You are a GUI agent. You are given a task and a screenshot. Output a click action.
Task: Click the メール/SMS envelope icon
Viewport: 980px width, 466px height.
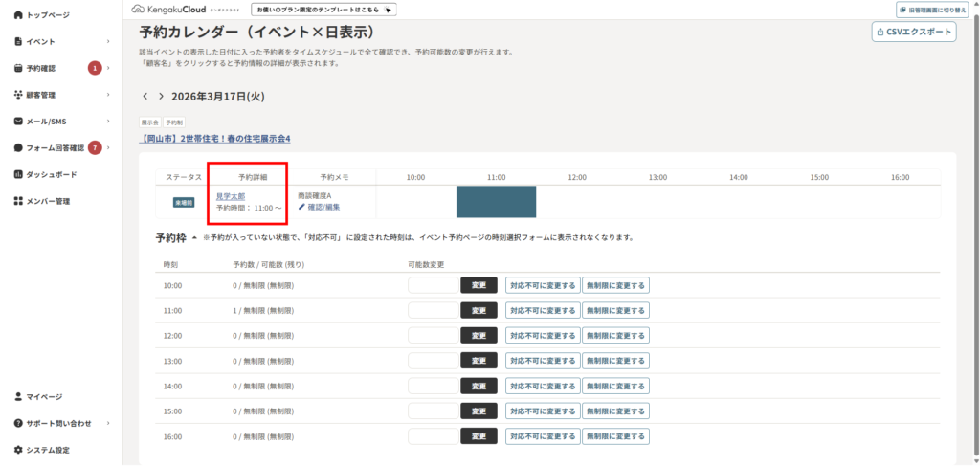tap(18, 122)
